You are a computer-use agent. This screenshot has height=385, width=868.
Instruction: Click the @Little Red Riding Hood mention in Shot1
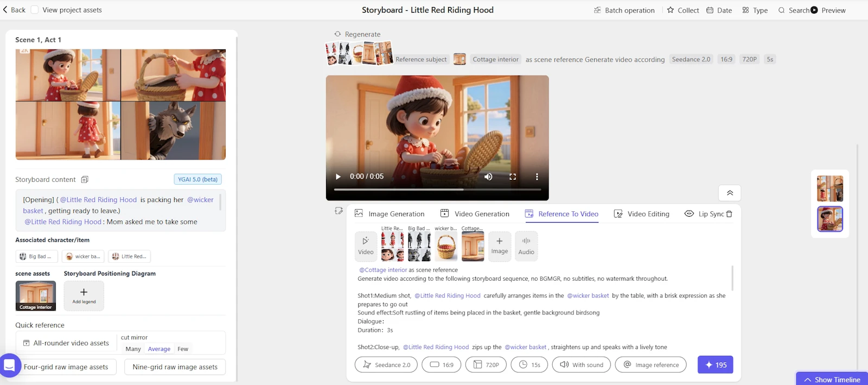[448, 296]
